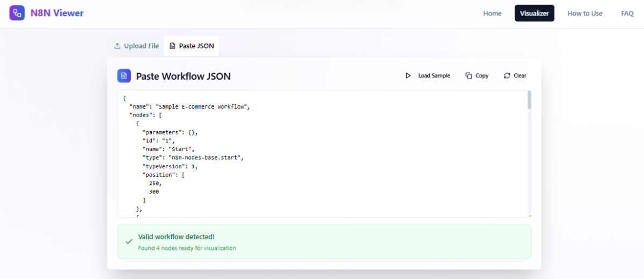Click the text area resize handle corner
The width and height of the screenshot is (644, 279).
529,215
